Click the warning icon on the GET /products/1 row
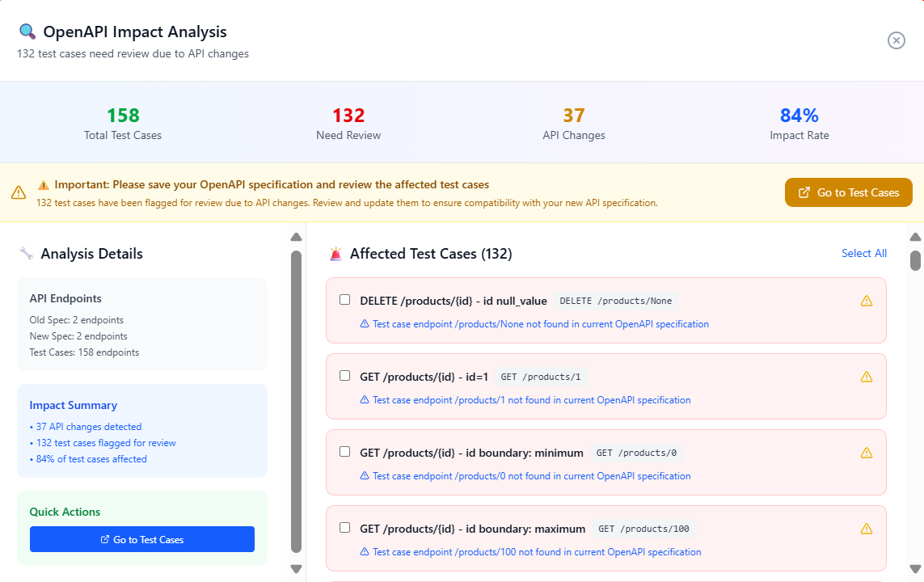Screen dimensions: 924x582 867,376
